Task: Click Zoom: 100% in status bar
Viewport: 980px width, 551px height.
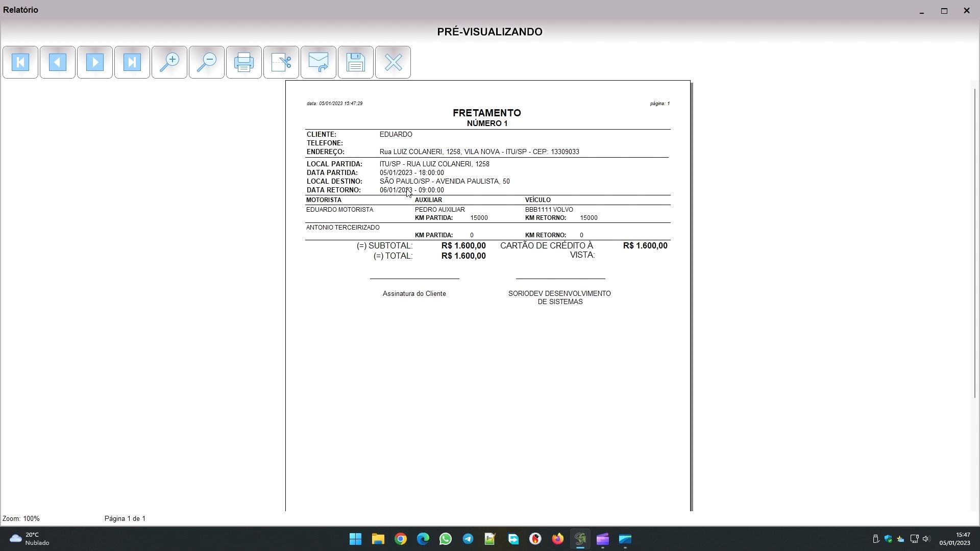Action: [21, 518]
